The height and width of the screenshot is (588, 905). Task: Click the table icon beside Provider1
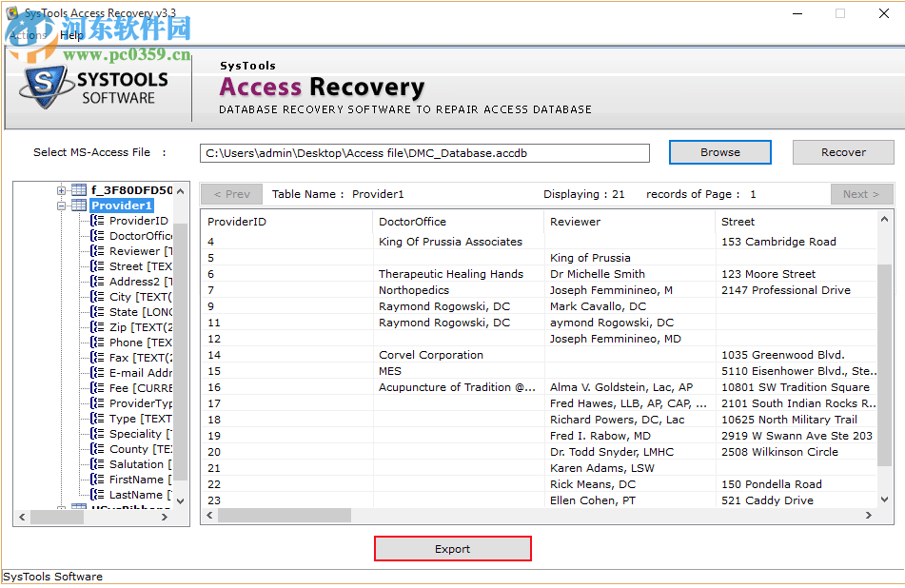(x=77, y=205)
